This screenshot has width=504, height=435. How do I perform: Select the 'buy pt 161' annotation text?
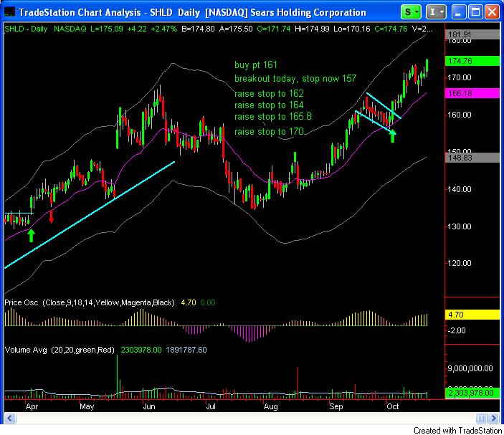tap(255, 65)
